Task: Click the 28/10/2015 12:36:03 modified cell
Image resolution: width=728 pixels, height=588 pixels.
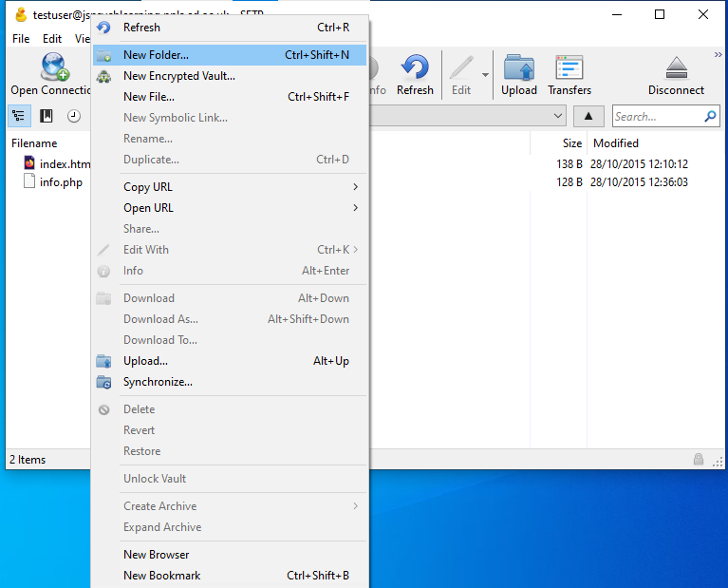Action: [x=639, y=182]
